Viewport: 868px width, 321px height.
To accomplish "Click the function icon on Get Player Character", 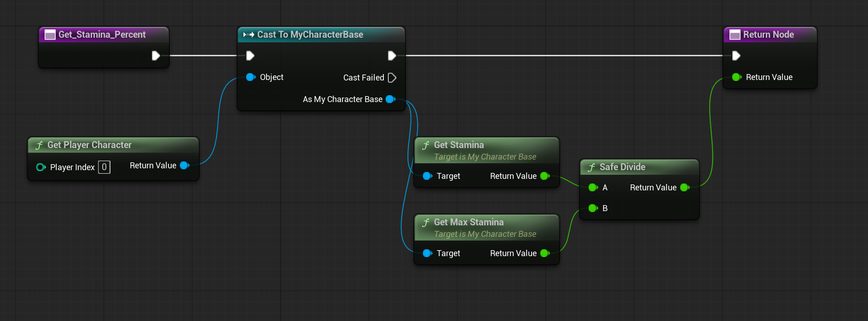I will (39, 145).
